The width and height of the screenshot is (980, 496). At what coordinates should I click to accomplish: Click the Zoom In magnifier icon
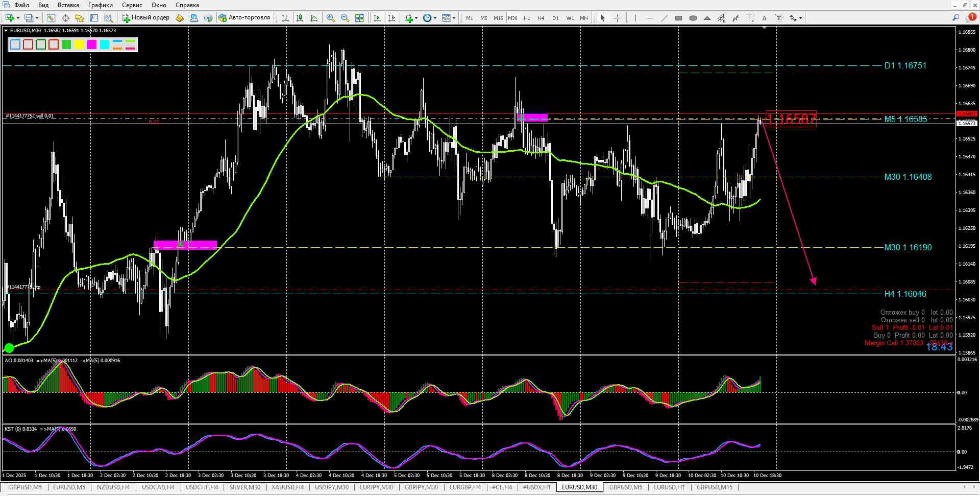(x=331, y=18)
